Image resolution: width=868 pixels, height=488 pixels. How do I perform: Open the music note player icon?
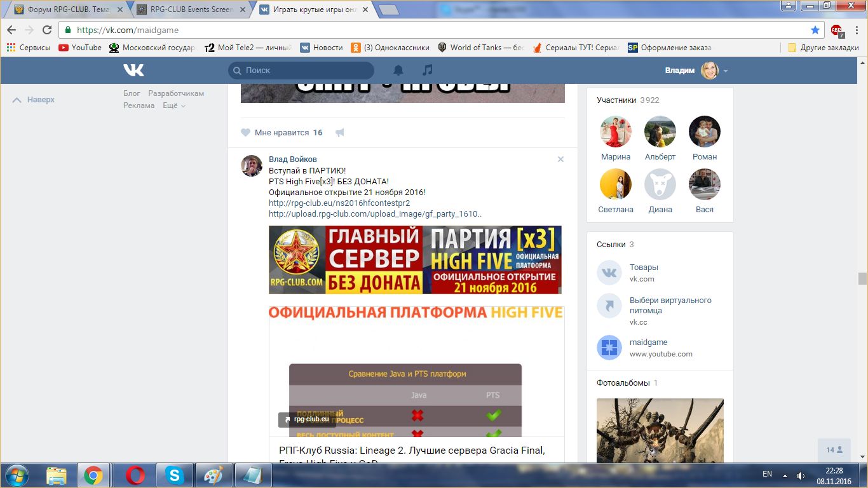click(x=428, y=70)
